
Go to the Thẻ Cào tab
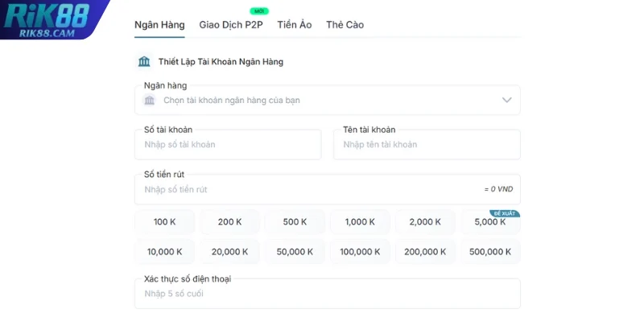click(345, 25)
